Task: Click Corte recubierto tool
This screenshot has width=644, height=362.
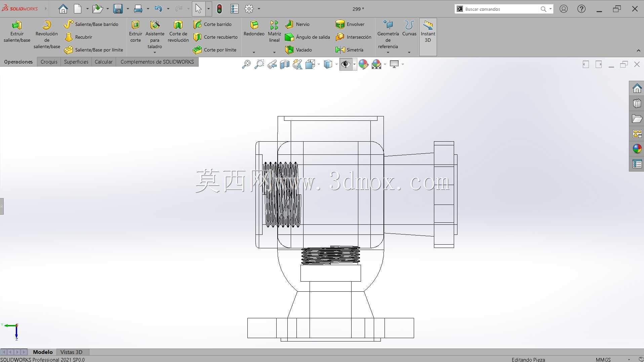Action: click(x=215, y=37)
